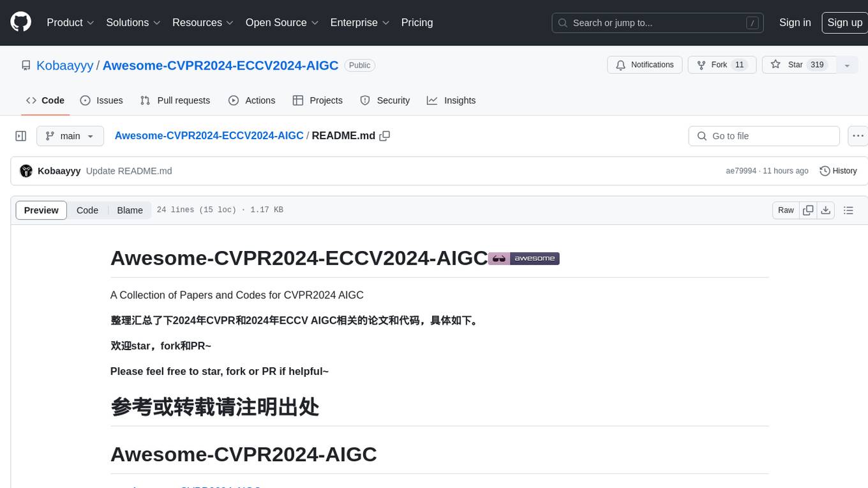Open the Pricing page

(417, 22)
